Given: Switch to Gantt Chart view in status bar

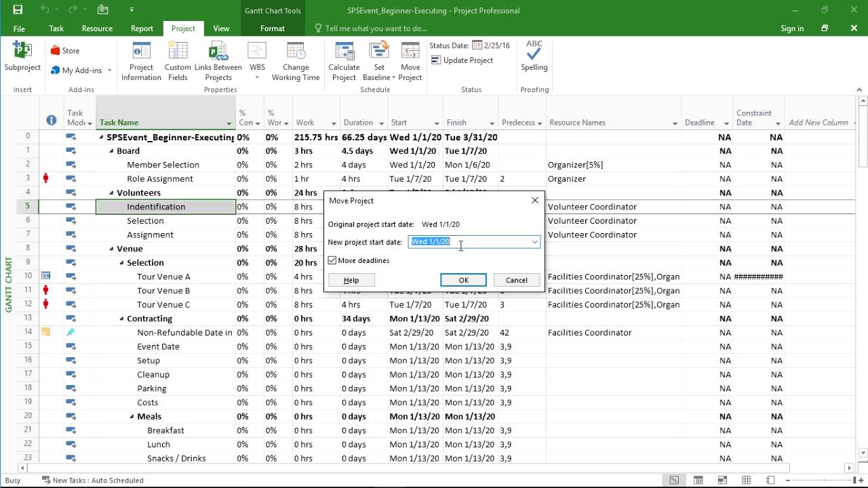Looking at the screenshot, I should (674, 480).
